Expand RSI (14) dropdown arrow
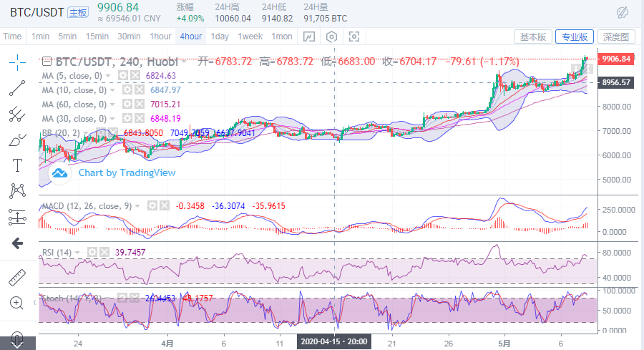The image size is (644, 350). (77, 252)
